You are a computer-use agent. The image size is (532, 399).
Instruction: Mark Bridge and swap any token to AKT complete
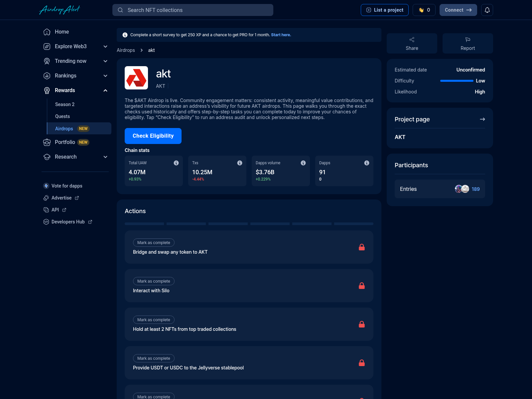[x=153, y=242]
